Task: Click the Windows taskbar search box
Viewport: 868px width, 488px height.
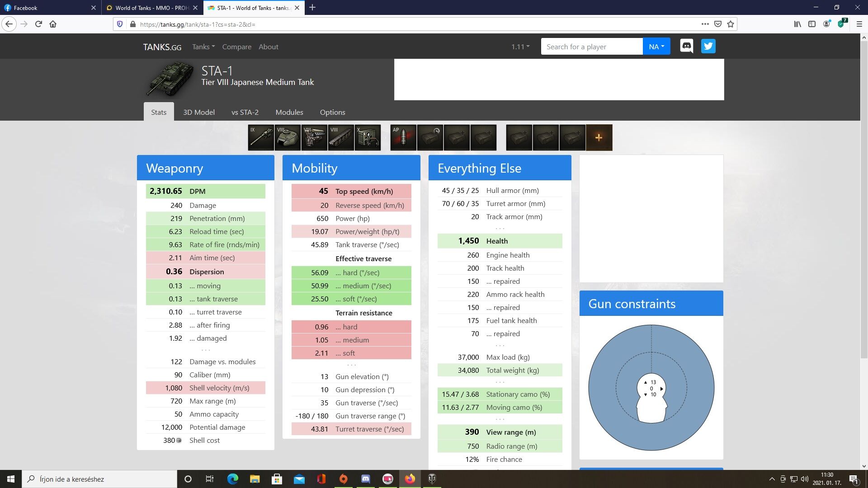Action: click(x=99, y=479)
